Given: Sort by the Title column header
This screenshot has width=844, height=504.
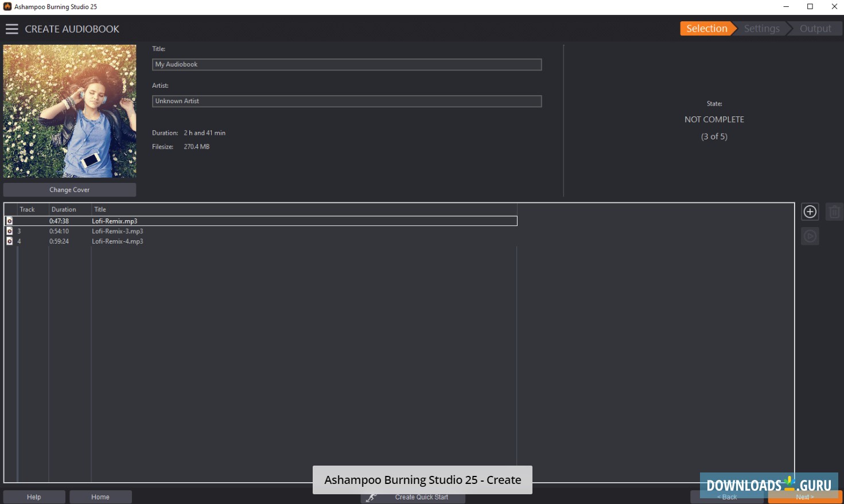Looking at the screenshot, I should click(100, 209).
